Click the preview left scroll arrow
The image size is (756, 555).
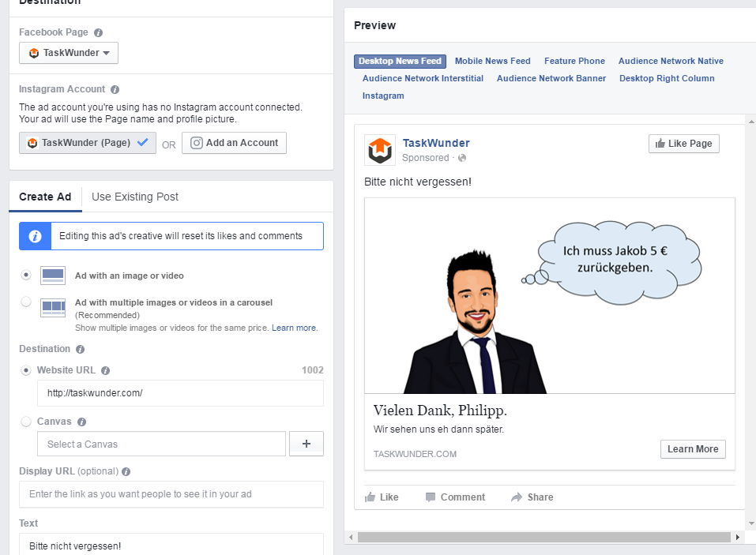click(x=351, y=537)
